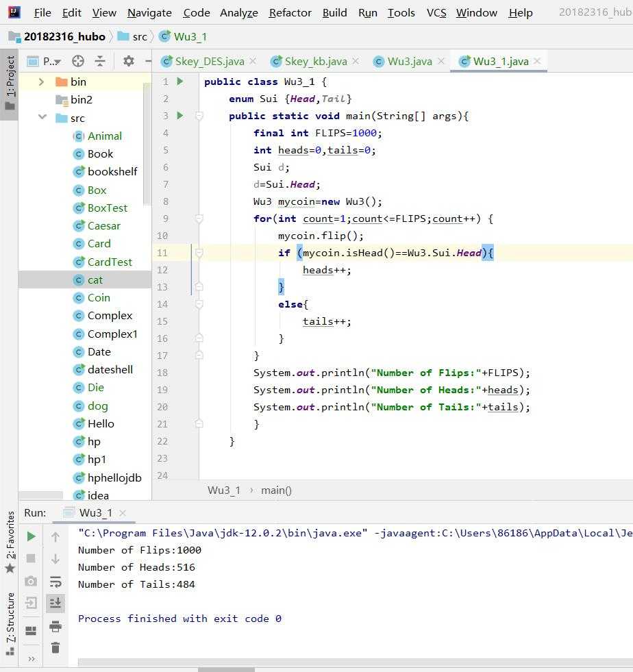
Task: Fold the else block at line 14
Action: coord(199,304)
